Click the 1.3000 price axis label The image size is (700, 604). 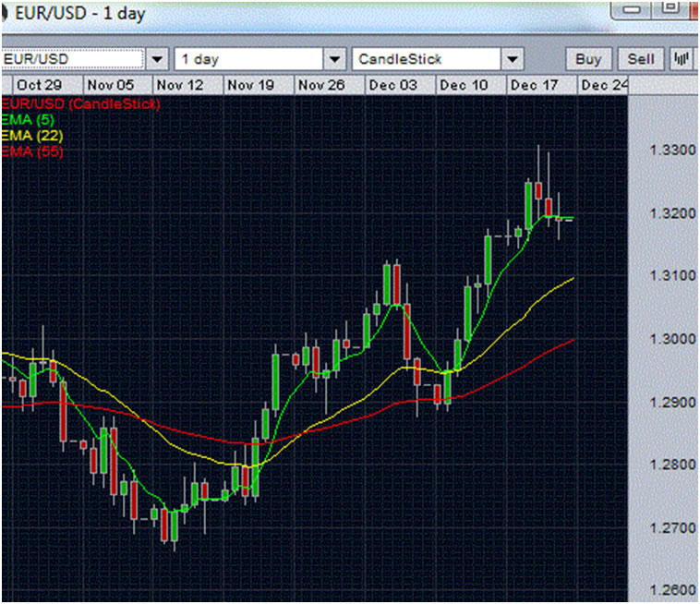(x=672, y=339)
